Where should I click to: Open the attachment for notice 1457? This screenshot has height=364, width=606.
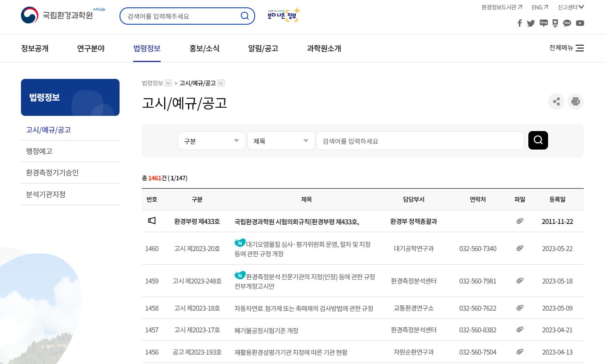tap(520, 329)
